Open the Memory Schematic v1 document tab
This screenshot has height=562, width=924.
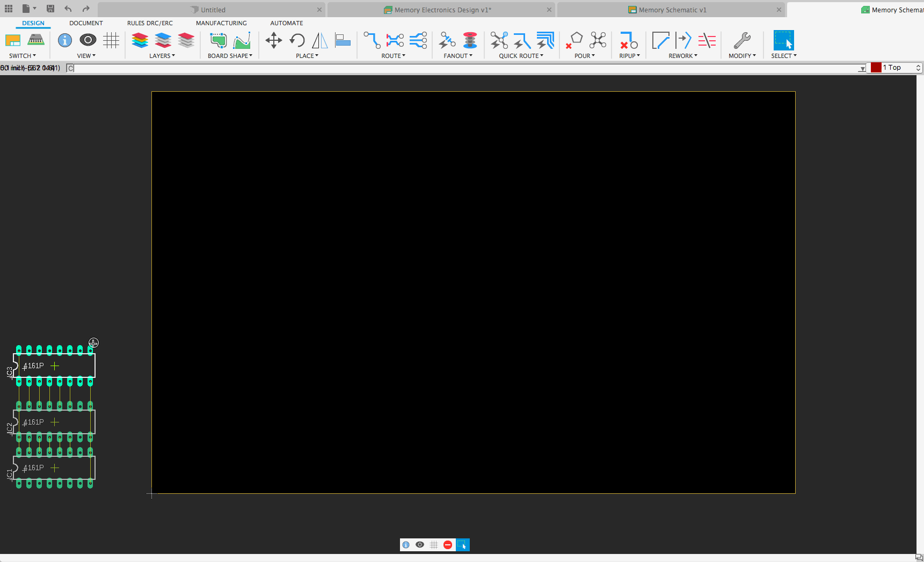coord(671,10)
